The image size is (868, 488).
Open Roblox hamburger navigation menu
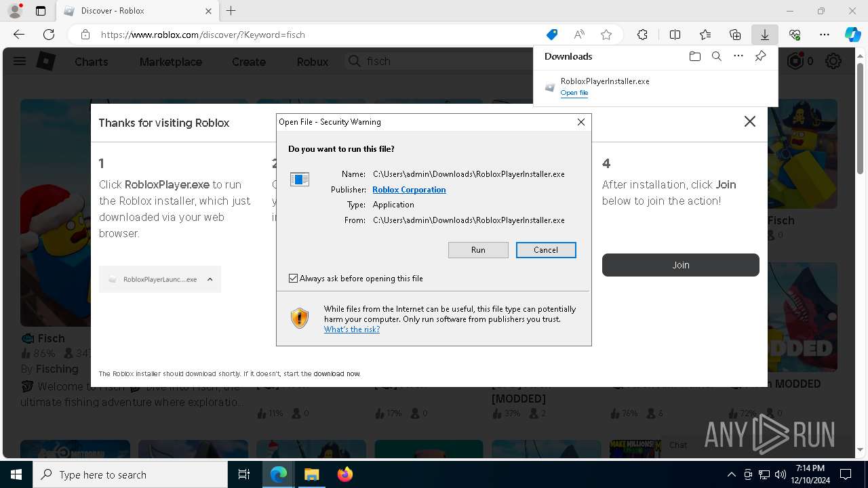20,61
